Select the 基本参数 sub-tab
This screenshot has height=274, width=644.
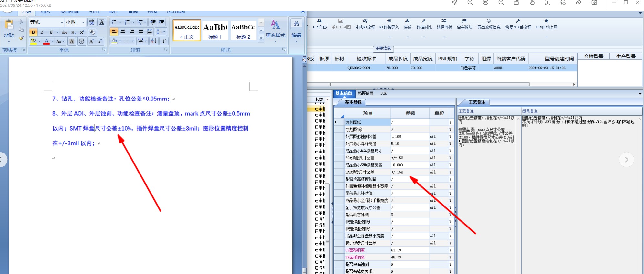353,102
